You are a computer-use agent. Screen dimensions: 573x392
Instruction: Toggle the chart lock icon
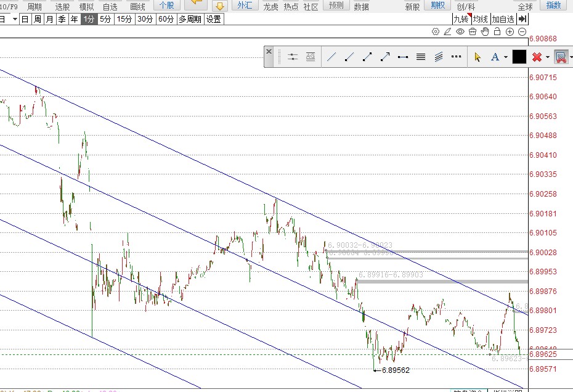pyautogui.click(x=497, y=32)
